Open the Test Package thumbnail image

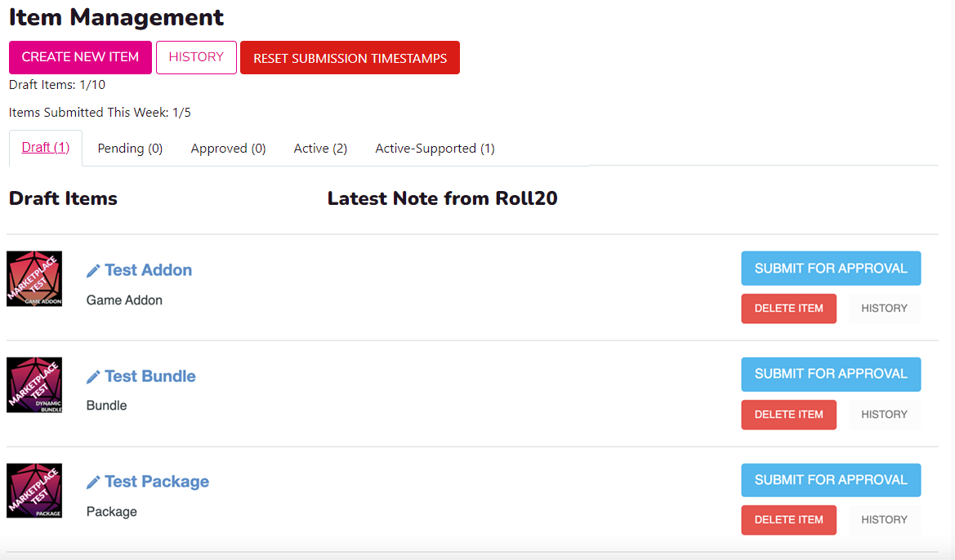[33, 490]
